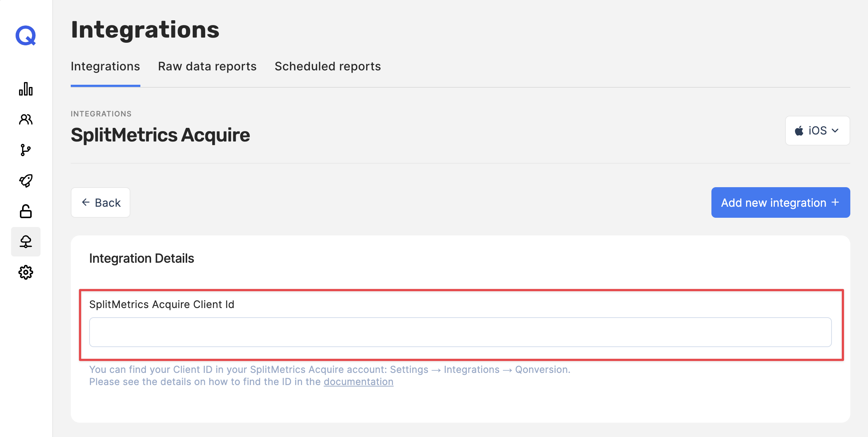Click the chevron arrow beside iOS
The image size is (868, 437).
(835, 131)
